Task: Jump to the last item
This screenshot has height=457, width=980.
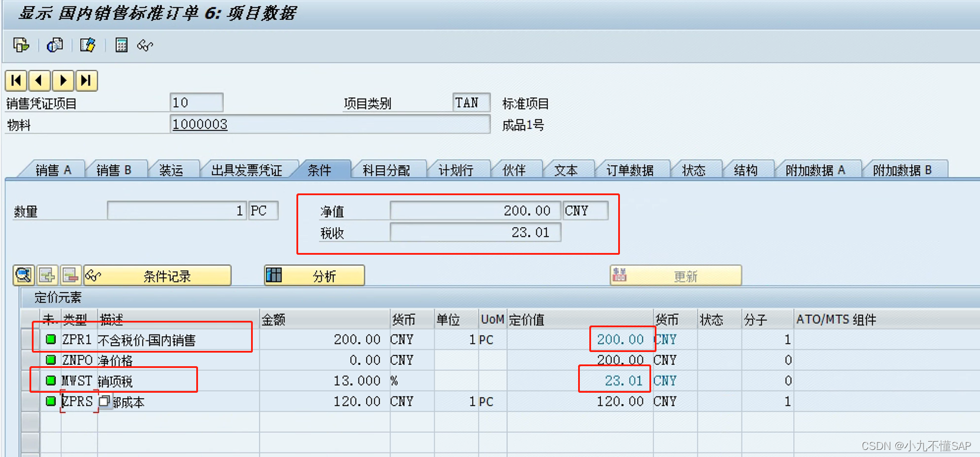Action: [x=86, y=80]
